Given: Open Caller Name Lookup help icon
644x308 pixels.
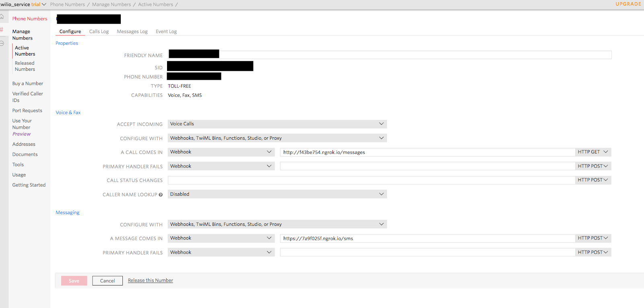Looking at the screenshot, I should tap(161, 195).
